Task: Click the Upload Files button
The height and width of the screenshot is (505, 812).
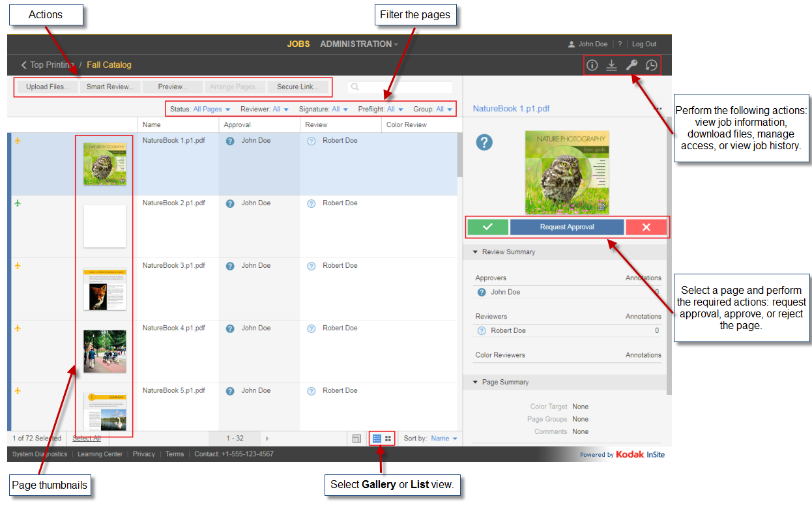Action: point(47,87)
